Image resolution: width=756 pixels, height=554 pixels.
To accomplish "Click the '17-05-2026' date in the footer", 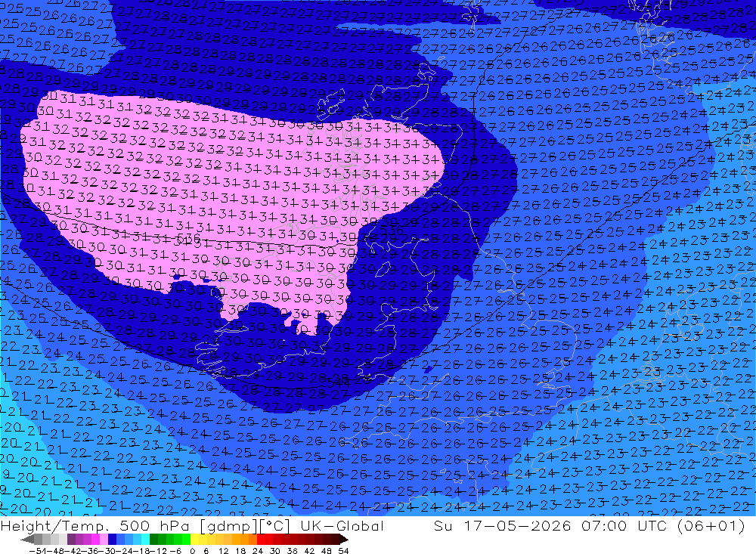I will 518,525.
